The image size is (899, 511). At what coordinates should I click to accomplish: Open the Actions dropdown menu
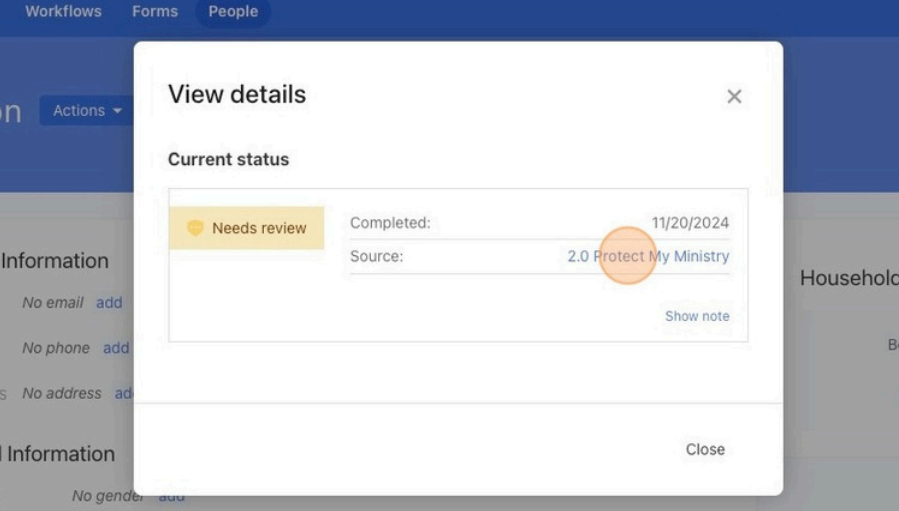87,111
